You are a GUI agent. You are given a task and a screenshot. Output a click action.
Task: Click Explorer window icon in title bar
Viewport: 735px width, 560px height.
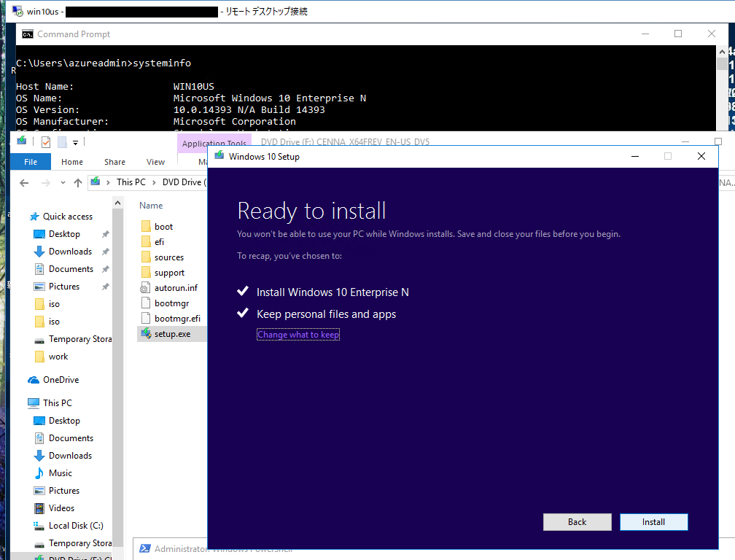pos(22,141)
